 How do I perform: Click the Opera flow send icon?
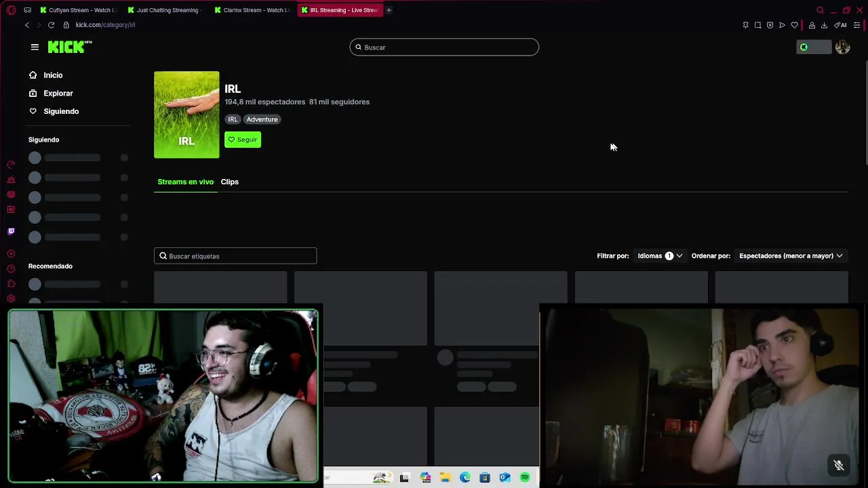click(782, 25)
